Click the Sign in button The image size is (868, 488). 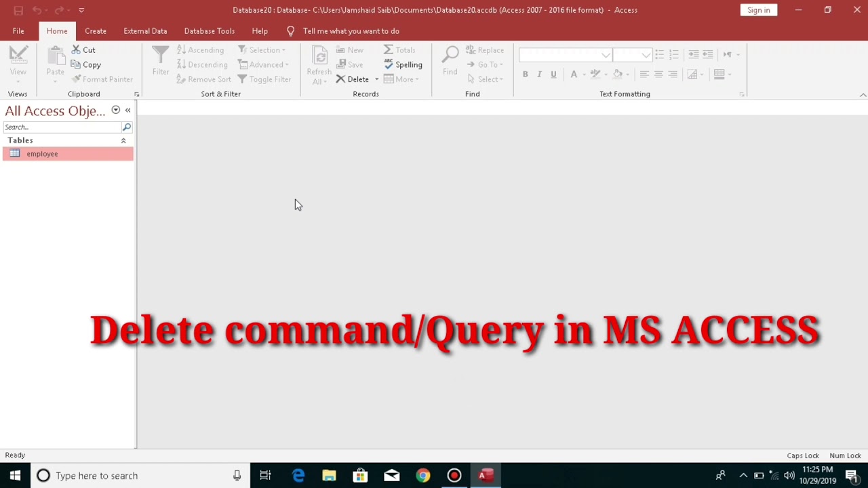759,10
